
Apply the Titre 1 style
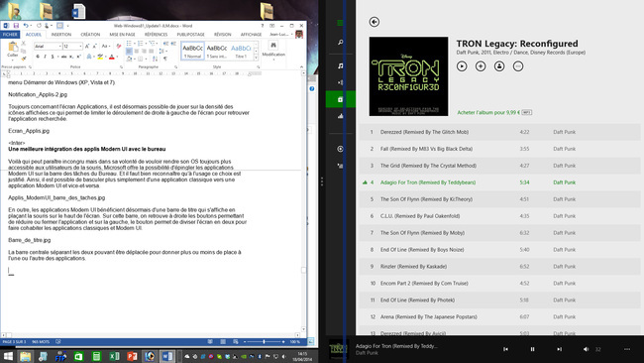click(241, 51)
